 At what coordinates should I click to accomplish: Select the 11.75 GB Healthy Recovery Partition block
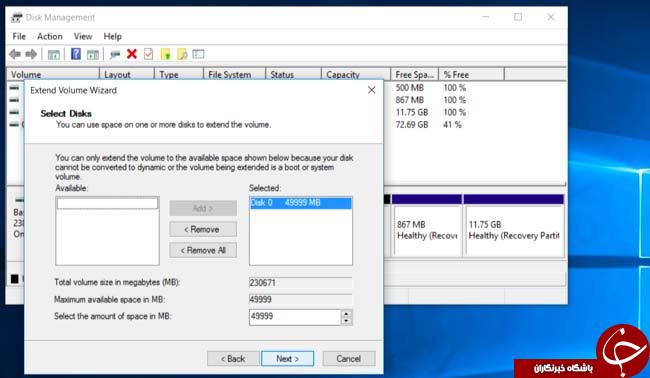pyautogui.click(x=514, y=226)
